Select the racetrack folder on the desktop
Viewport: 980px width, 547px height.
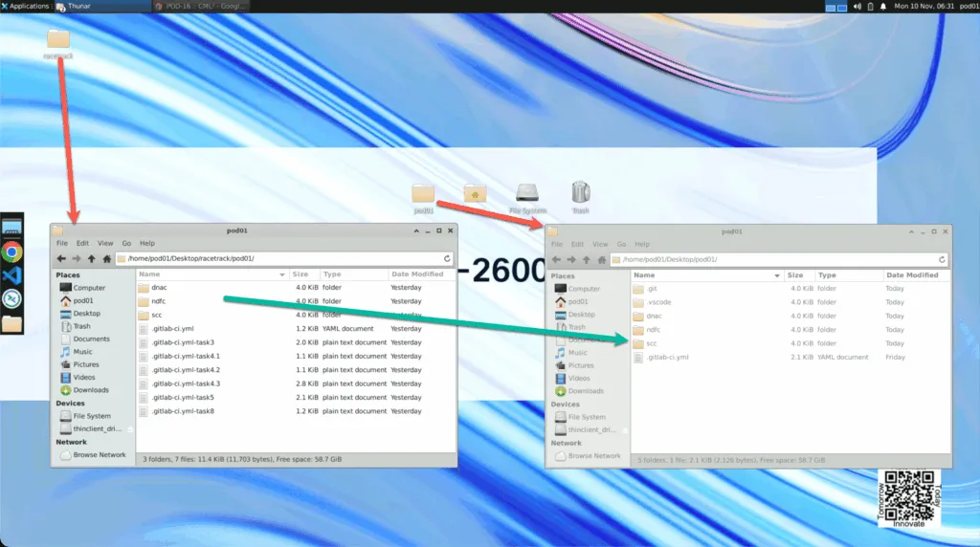(x=58, y=41)
